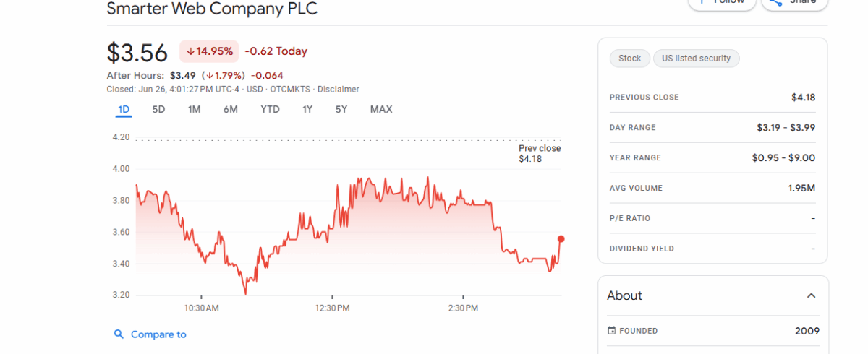
Task: Switch chart to the 1D range
Action: pos(124,110)
